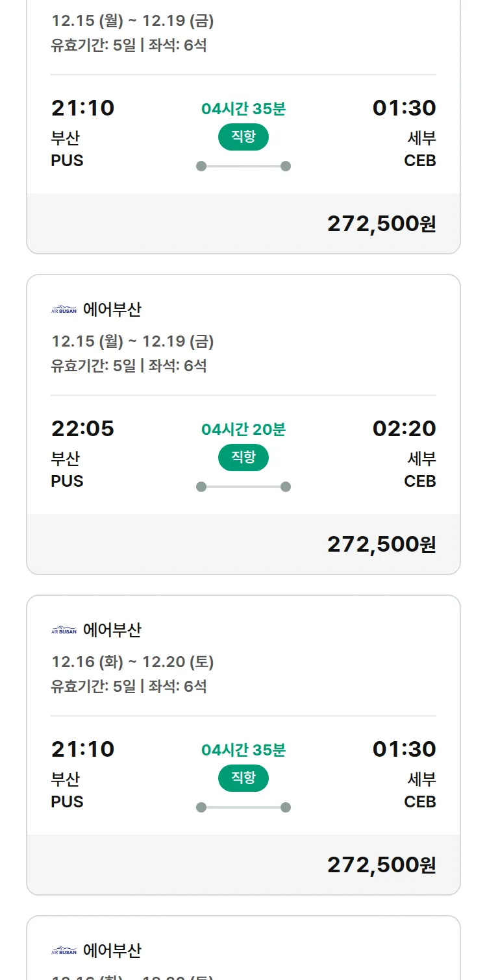Click the Air Busan logo on the 12.16 21:10 flight card
Viewport: 487px width, 980px height.
pyautogui.click(x=64, y=630)
